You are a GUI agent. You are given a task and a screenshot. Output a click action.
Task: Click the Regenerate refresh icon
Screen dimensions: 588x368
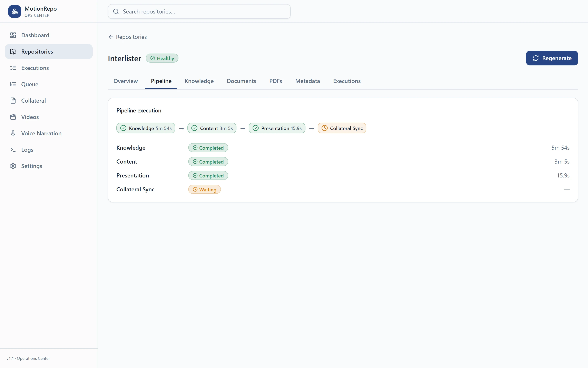coord(536,58)
